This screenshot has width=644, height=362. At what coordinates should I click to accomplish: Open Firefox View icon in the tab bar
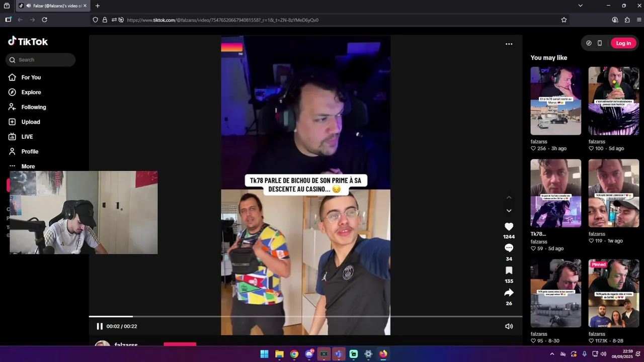click(7, 6)
